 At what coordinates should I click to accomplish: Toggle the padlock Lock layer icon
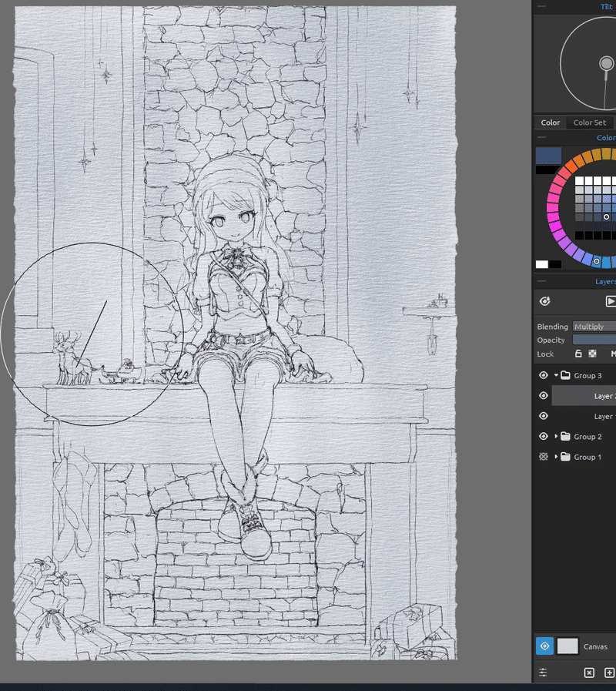(578, 354)
